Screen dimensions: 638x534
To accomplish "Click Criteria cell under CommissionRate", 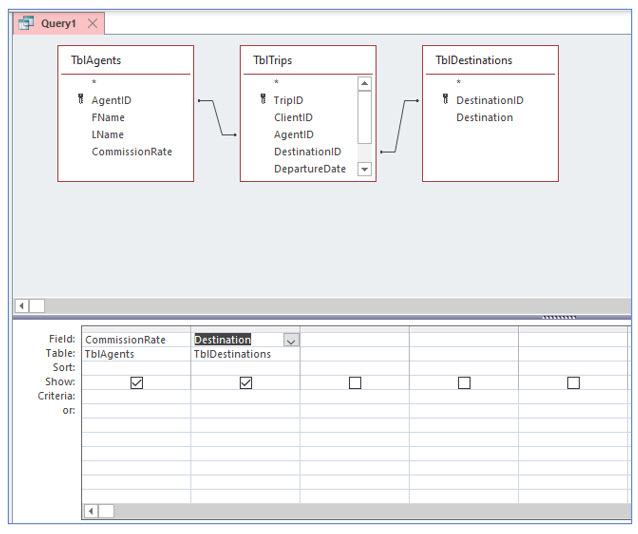I will point(136,397).
